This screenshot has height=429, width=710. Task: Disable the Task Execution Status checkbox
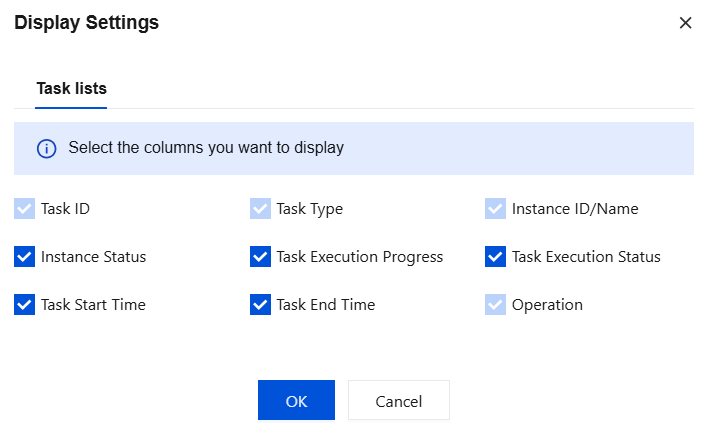coord(495,257)
